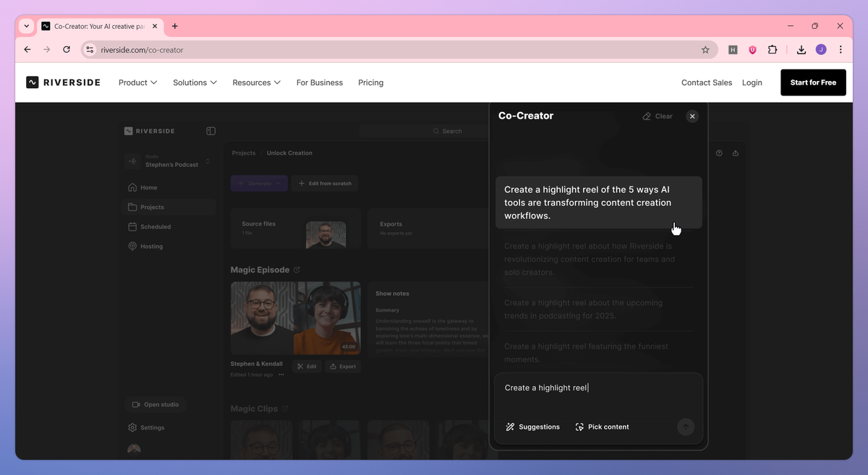The width and height of the screenshot is (868, 475).
Task: Click the Projects breadcrumb link
Action: (244, 153)
